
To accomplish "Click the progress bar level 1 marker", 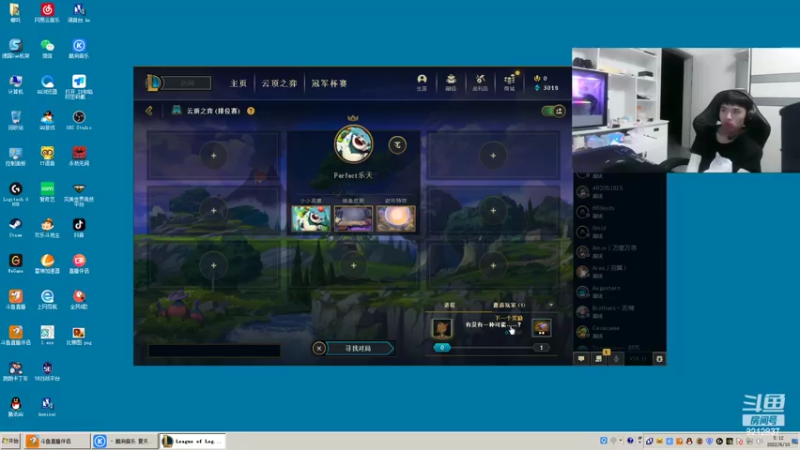I will click(x=541, y=347).
